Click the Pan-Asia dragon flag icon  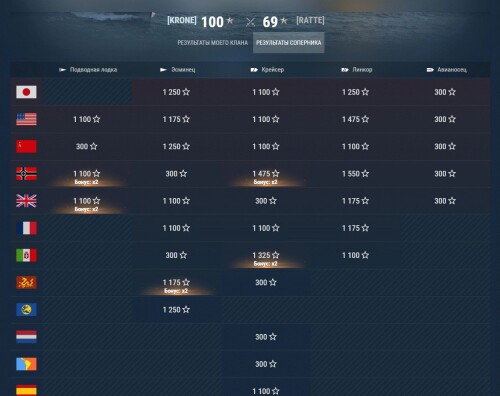pyautogui.click(x=26, y=282)
